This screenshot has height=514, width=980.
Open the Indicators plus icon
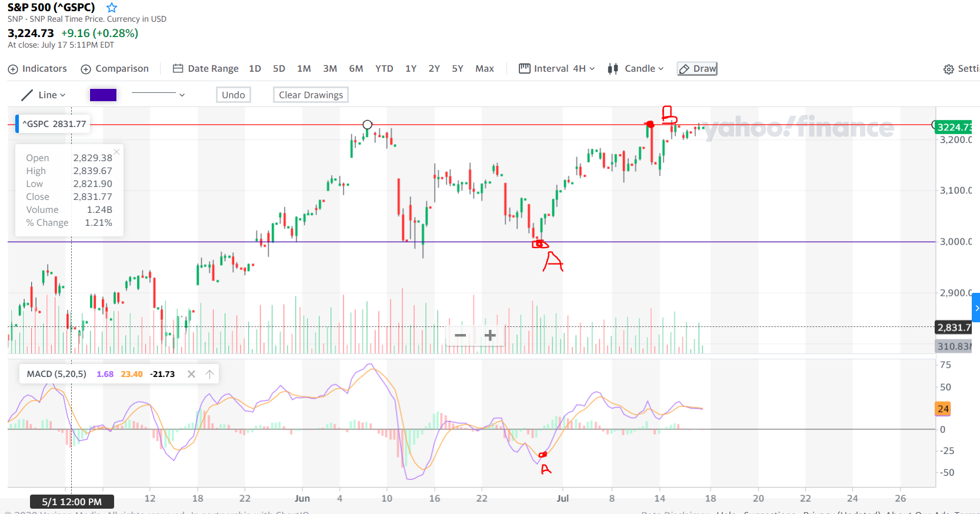click(x=13, y=69)
